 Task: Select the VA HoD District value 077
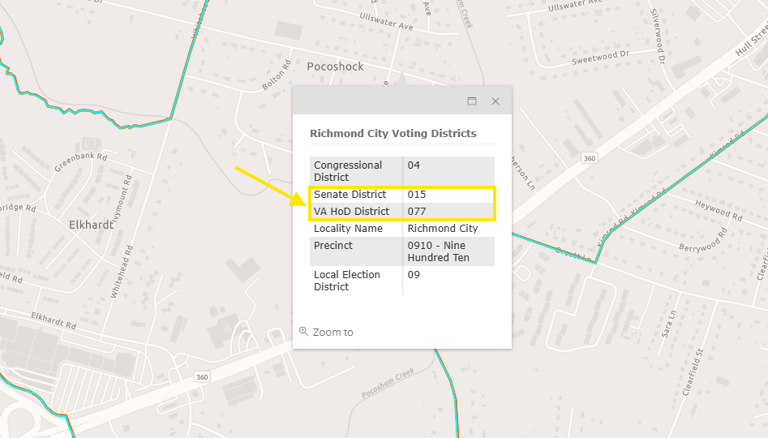(417, 211)
